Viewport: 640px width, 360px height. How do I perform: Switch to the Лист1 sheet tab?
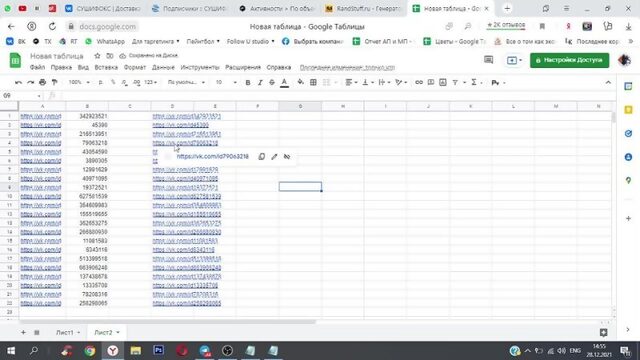64,333
